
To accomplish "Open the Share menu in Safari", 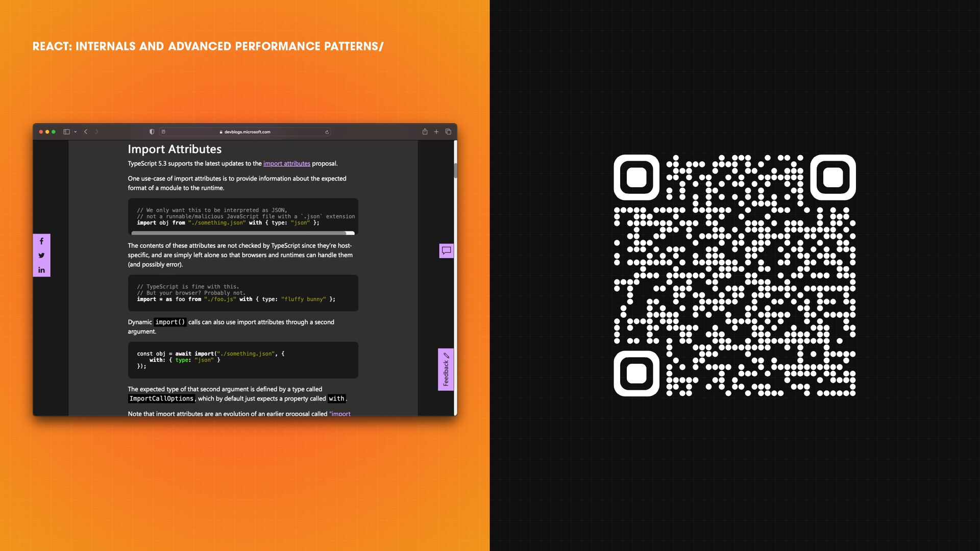I will click(425, 132).
